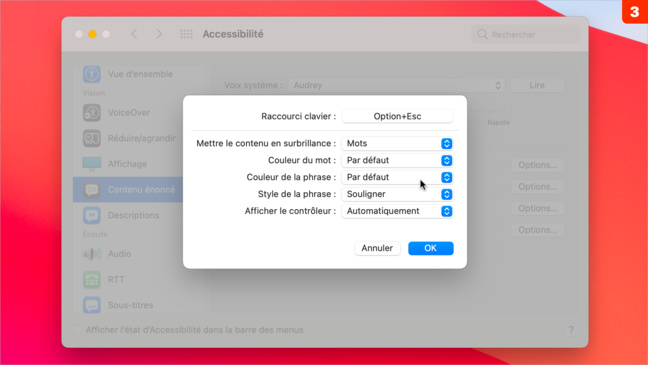The width and height of the screenshot is (648, 365).
Task: Select the Audio label in sidebar
Action: click(x=119, y=253)
